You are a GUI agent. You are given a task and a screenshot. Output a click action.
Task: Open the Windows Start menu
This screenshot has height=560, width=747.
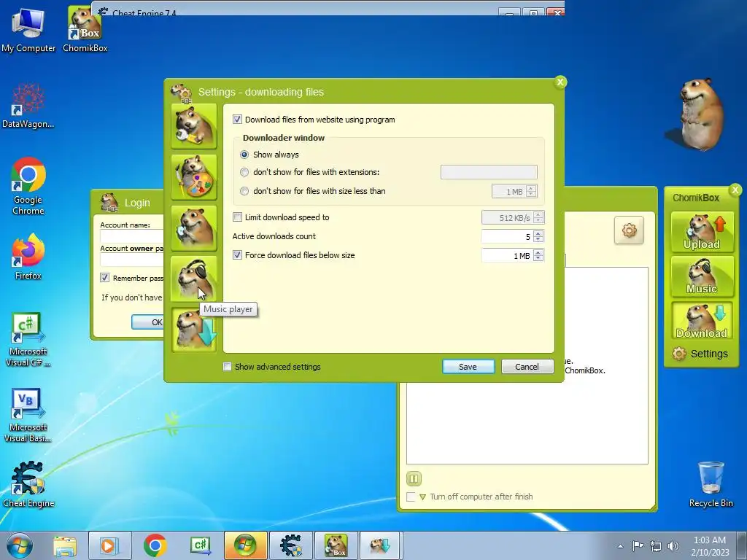[20, 545]
